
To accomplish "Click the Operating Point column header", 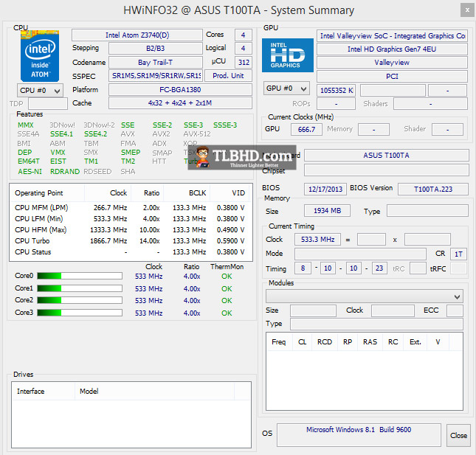I will (x=47, y=193).
